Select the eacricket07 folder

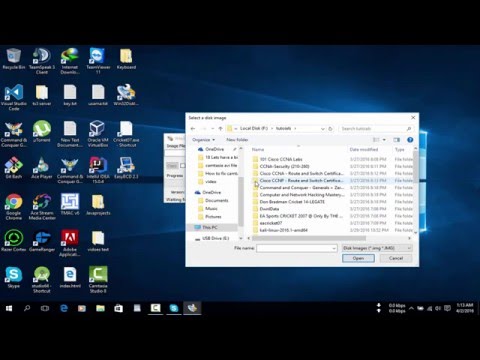coord(271,223)
